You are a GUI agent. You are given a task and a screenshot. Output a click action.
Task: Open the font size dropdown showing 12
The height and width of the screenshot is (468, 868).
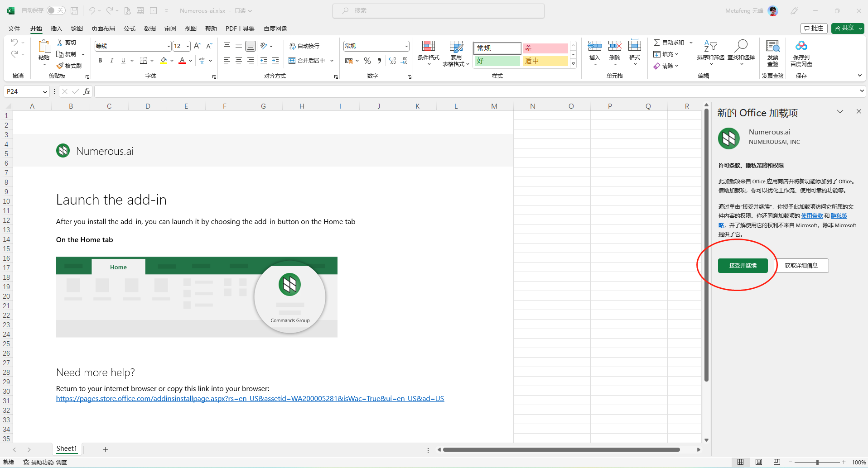pos(188,46)
